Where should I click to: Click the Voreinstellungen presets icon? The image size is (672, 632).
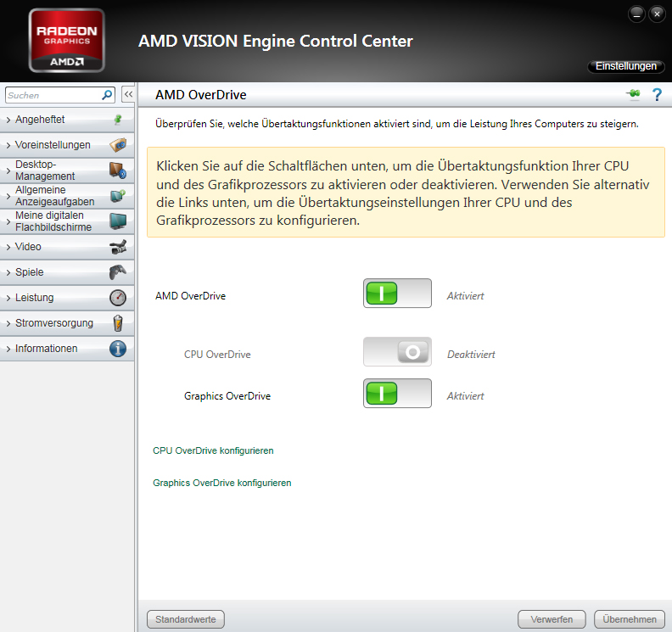click(118, 145)
